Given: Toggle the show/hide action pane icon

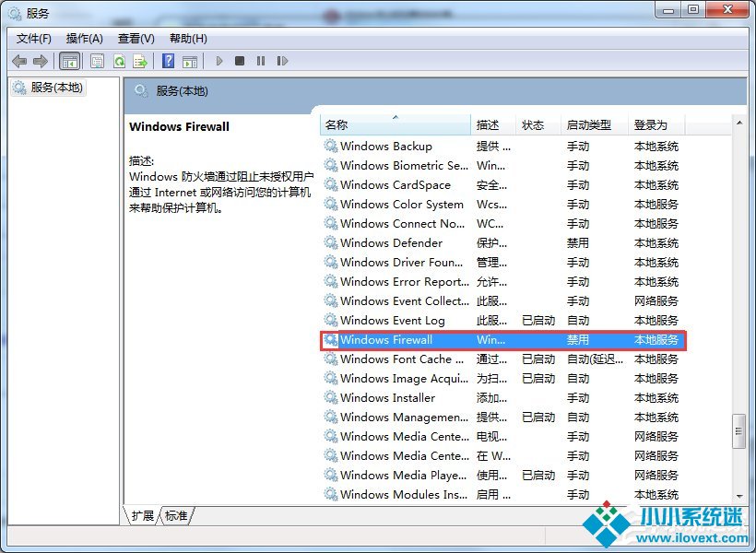Looking at the screenshot, I should 190,61.
